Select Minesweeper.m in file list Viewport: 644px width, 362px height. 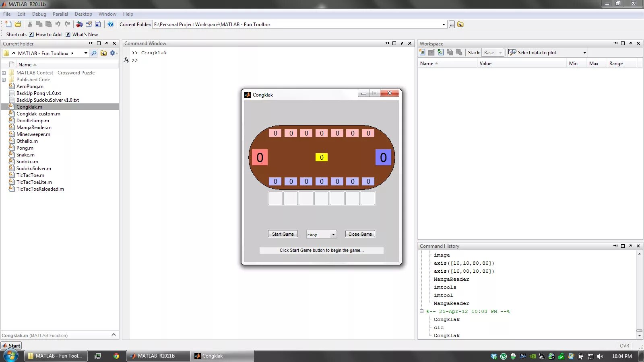coord(33,134)
